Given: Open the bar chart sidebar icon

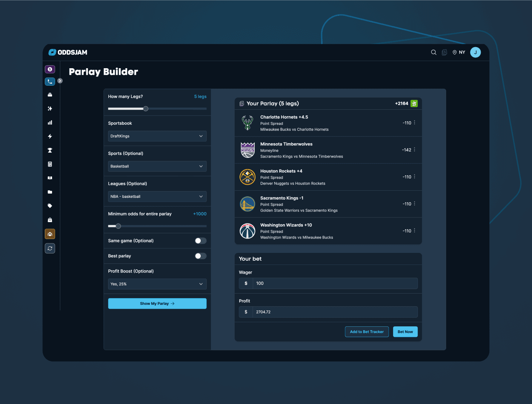Looking at the screenshot, I should [50, 122].
